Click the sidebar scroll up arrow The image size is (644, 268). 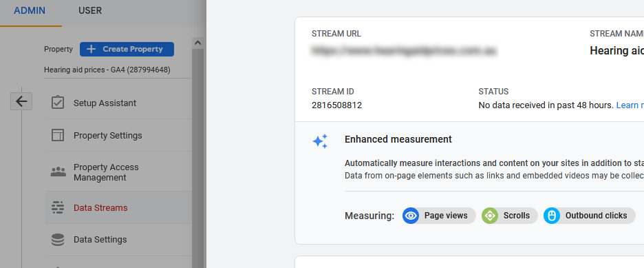(x=197, y=43)
